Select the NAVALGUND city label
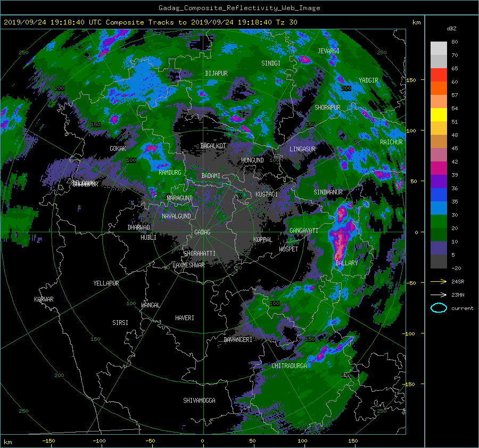This screenshot has width=479, height=448. coord(176,216)
